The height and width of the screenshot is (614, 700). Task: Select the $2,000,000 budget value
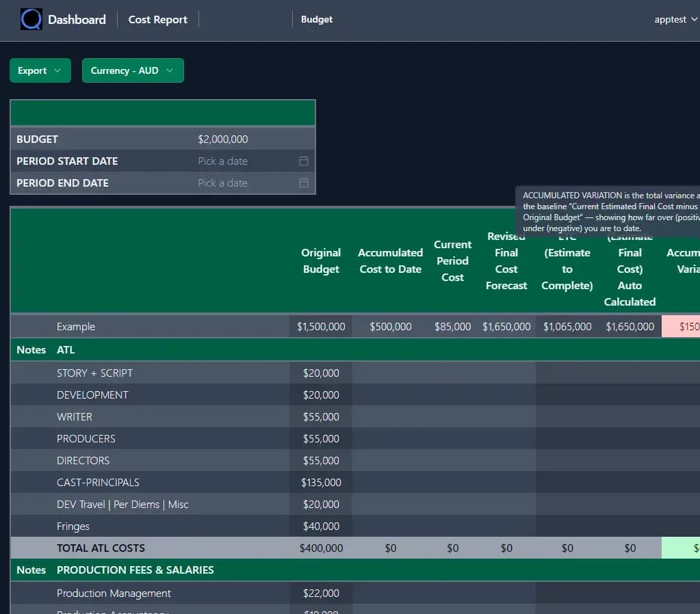(x=223, y=139)
